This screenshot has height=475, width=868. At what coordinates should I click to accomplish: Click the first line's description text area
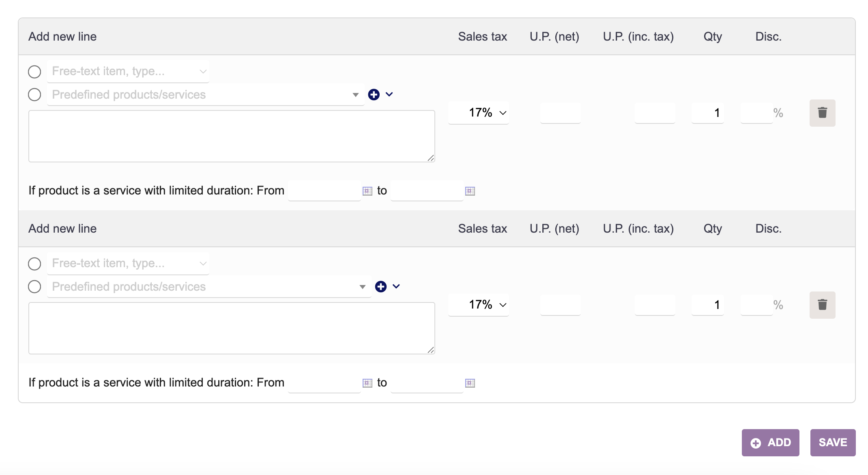[231, 136]
